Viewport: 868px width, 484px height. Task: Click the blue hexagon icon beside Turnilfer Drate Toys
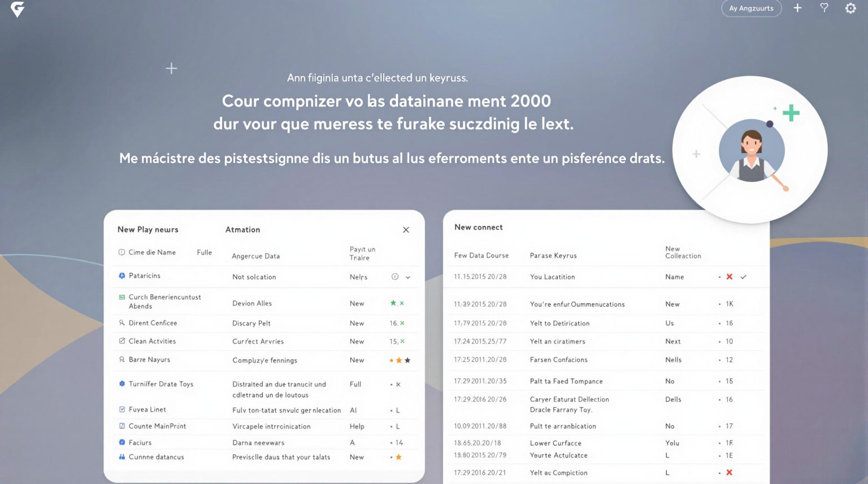[x=121, y=383]
